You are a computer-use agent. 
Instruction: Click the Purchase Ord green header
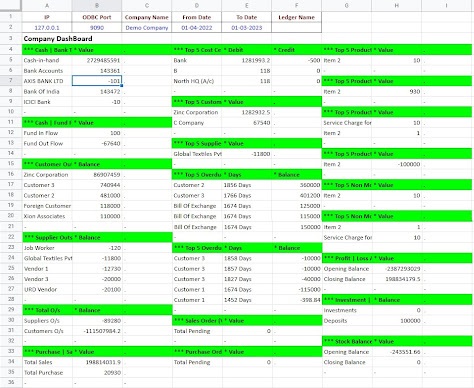click(197, 352)
